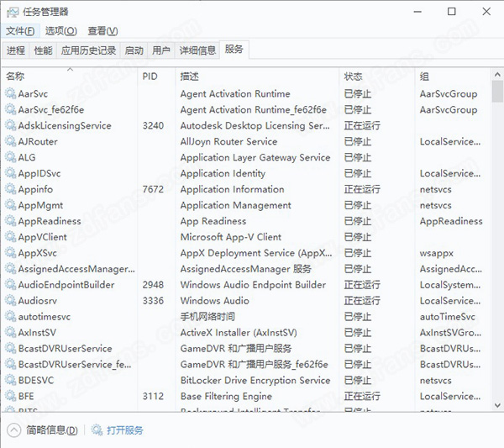The height and width of the screenshot is (448, 504).
Task: Click the AudioEndpointBuilder gear icon
Action: point(11,285)
